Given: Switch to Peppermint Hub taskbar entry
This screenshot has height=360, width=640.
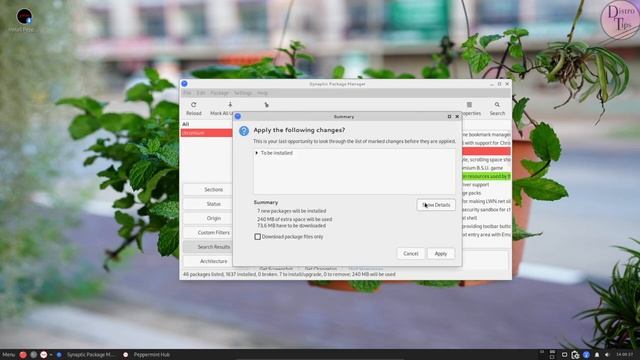Looking at the screenshot, I should coord(147,355).
